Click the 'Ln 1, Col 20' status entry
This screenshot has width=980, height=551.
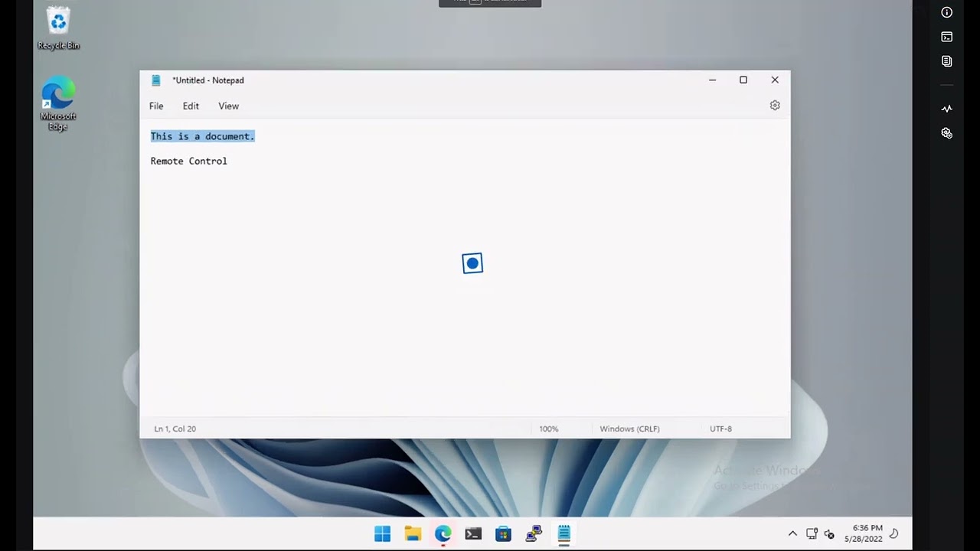coord(175,429)
